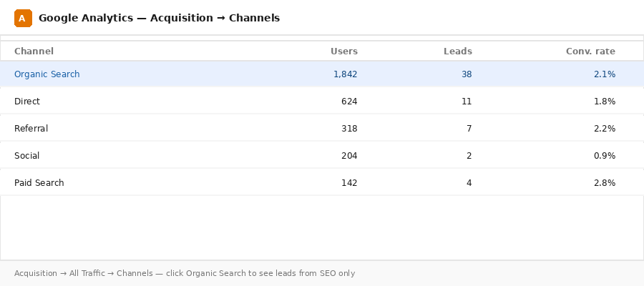Image resolution: width=644 pixels, height=286 pixels.
Task: Sort by the Conv. rate column header
Action: pyautogui.click(x=590, y=51)
